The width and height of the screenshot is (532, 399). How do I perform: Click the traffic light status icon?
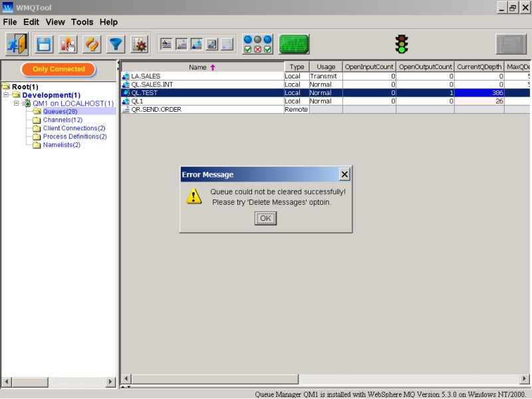pos(402,44)
